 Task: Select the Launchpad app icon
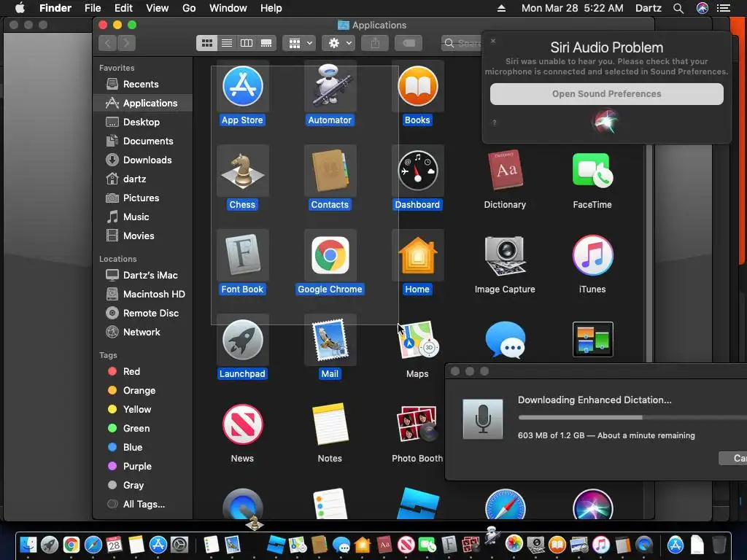(242, 340)
